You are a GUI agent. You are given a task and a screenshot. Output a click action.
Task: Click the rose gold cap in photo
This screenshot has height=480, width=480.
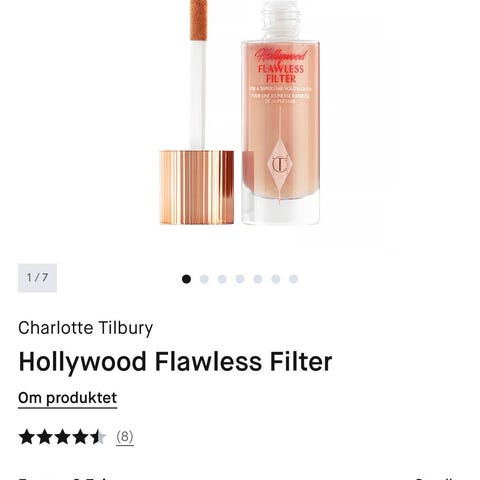(197, 187)
